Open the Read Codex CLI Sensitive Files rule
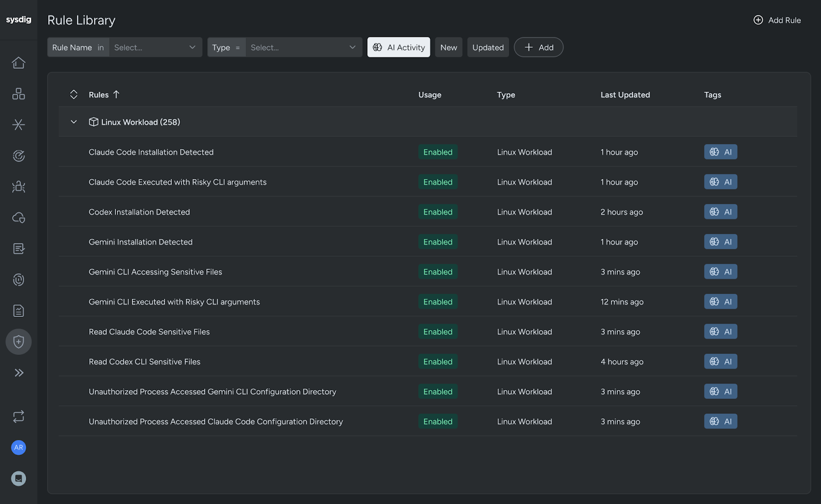821x504 pixels. (145, 361)
